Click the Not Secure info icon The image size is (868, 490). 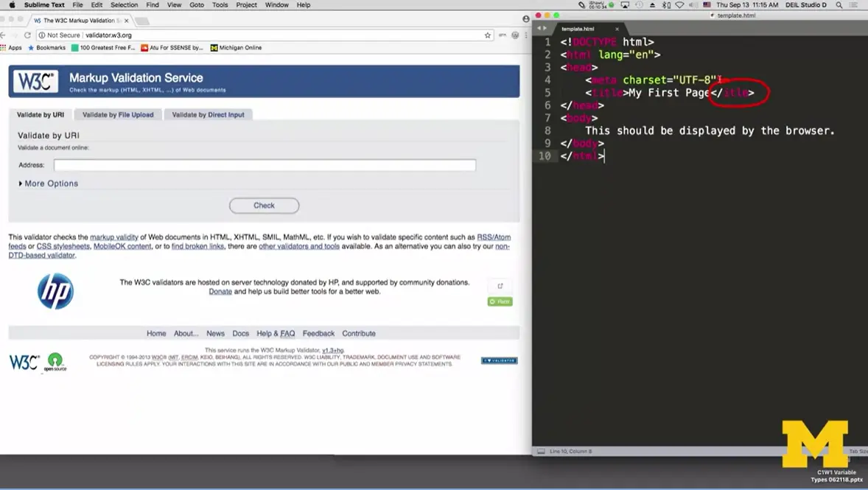(x=41, y=35)
